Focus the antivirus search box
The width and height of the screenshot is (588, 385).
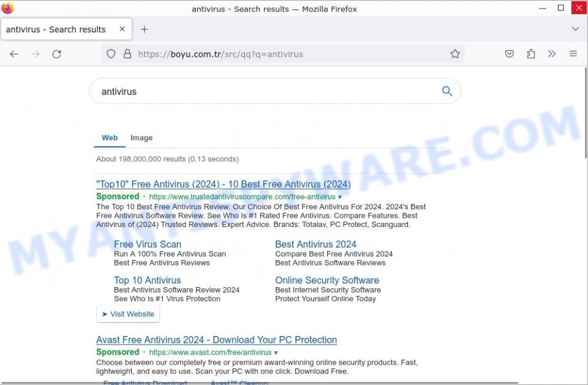coord(275,91)
